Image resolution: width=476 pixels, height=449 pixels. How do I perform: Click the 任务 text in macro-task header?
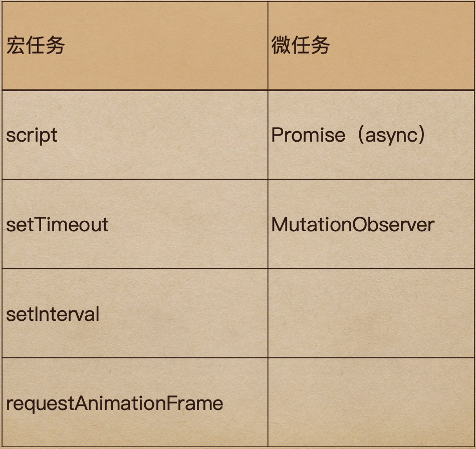tap(45, 46)
